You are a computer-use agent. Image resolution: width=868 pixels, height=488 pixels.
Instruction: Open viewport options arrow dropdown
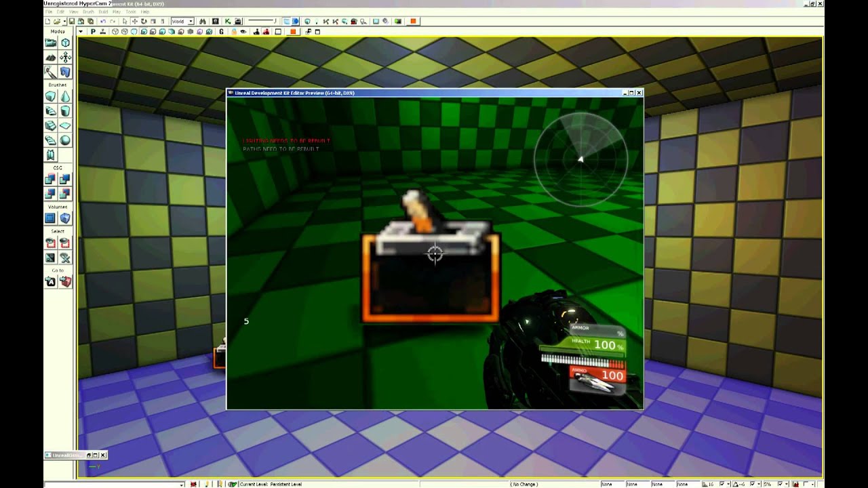coord(81,32)
